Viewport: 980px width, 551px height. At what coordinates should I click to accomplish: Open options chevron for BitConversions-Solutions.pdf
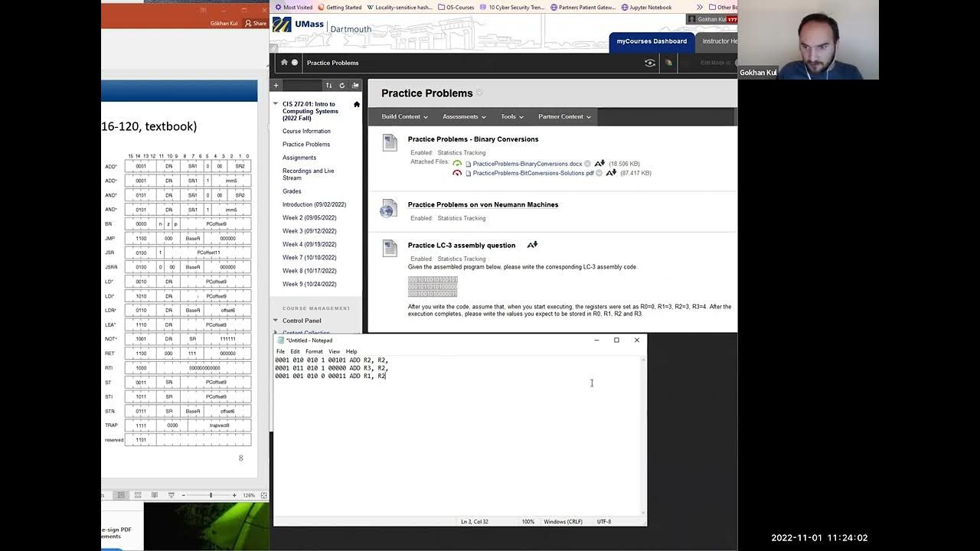(x=599, y=173)
